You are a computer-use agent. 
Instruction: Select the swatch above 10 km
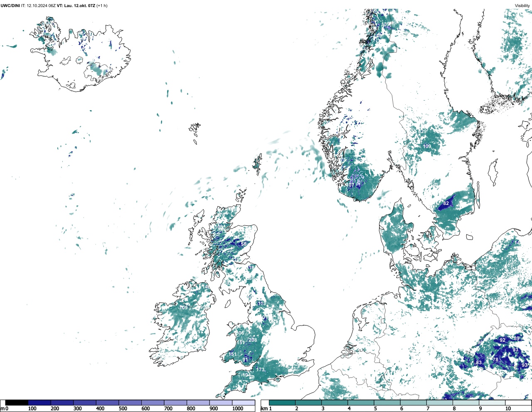click(518, 403)
